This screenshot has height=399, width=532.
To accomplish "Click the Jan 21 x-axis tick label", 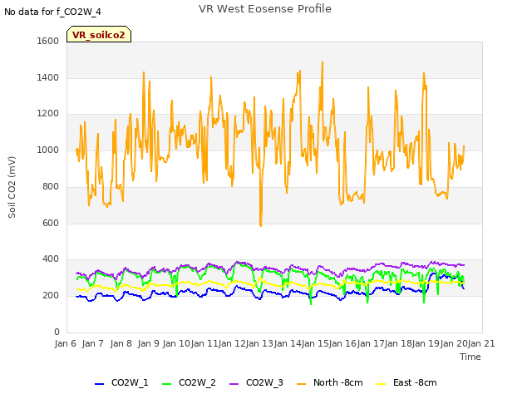I will tap(481, 343).
